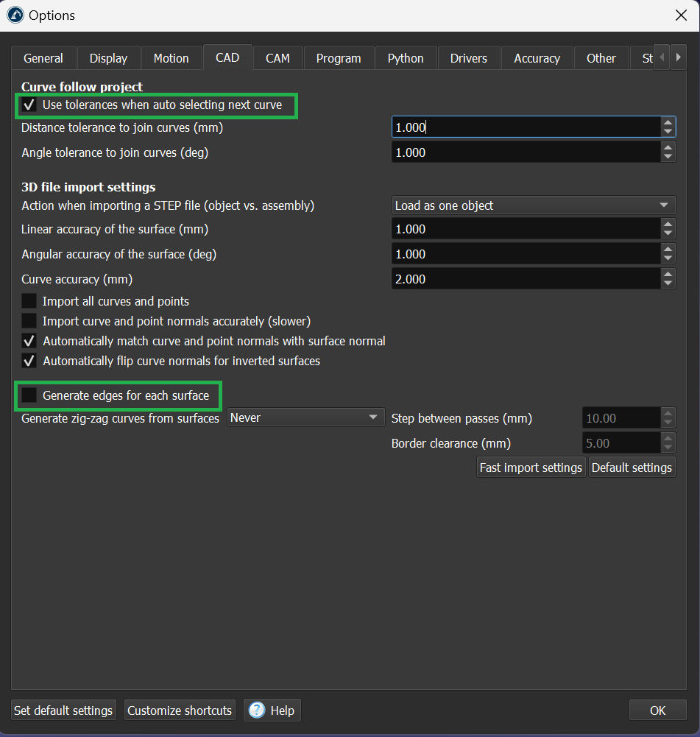Screen dimensions: 700x737
Task: Enable Import all curves and points
Action: tap(29, 301)
